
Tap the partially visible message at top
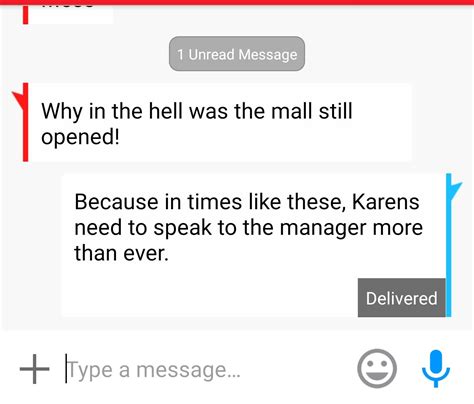tap(68, 13)
